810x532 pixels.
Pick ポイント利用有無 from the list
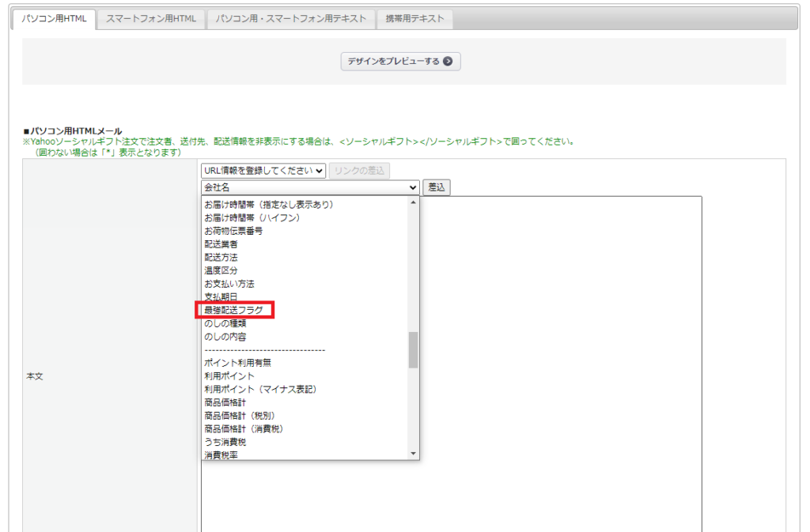[x=305, y=363]
